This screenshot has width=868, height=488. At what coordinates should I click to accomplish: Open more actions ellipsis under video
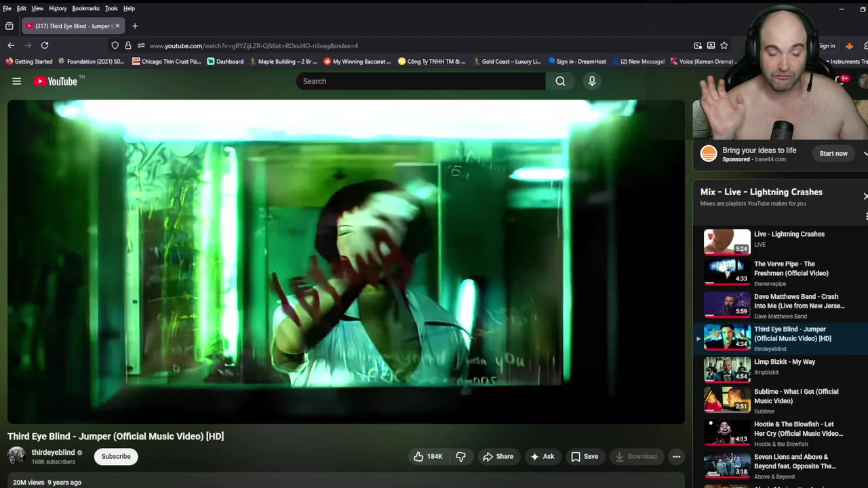[x=676, y=457]
